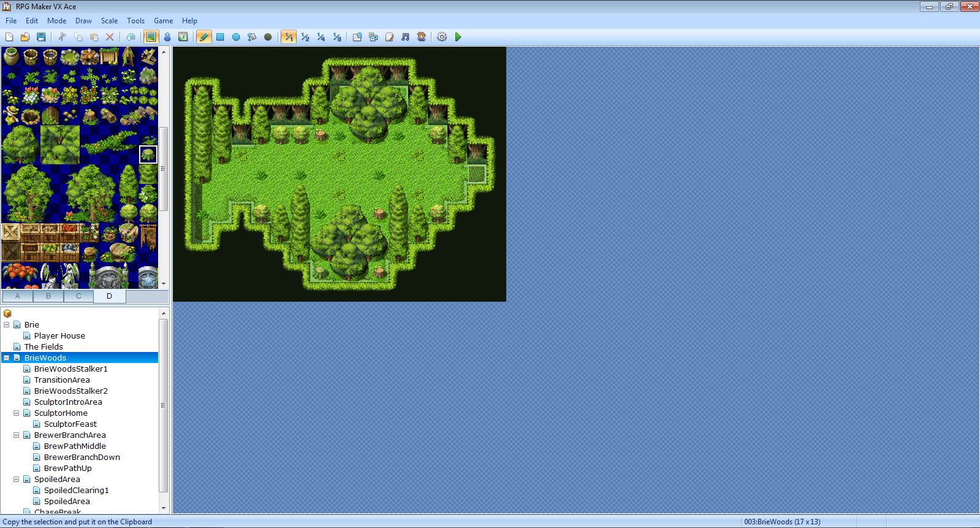Viewport: 980px width, 528px height.
Task: Click the map tree scroll-up arrow
Action: 164,313
